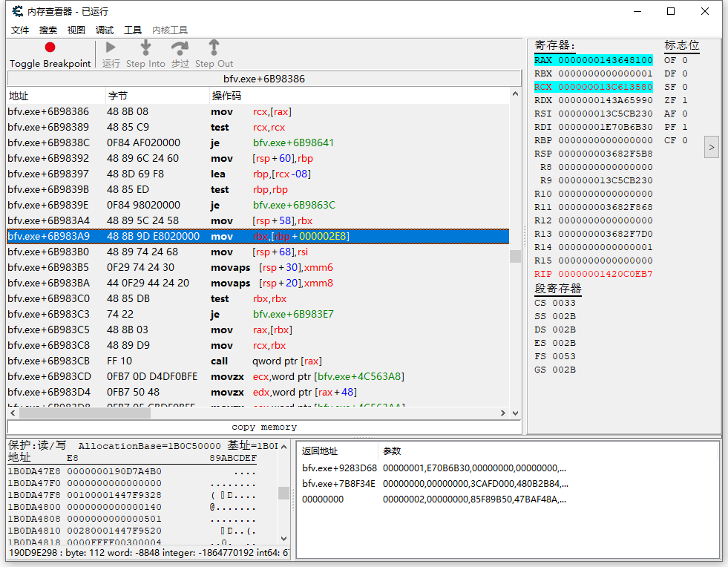The width and height of the screenshot is (728, 567).
Task: Click the hex view scroll down arrow
Action: [x=283, y=539]
